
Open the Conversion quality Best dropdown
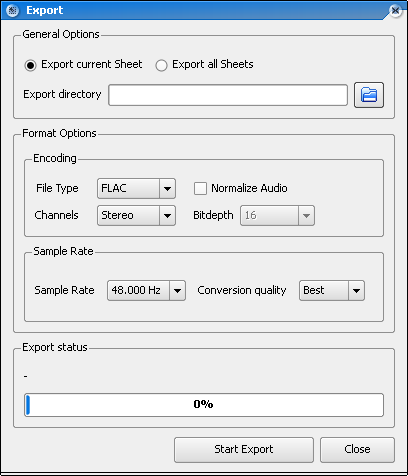(x=332, y=290)
